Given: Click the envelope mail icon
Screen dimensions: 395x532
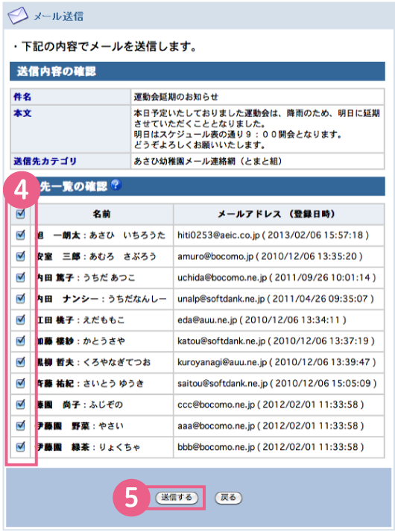Looking at the screenshot, I should click(x=18, y=16).
